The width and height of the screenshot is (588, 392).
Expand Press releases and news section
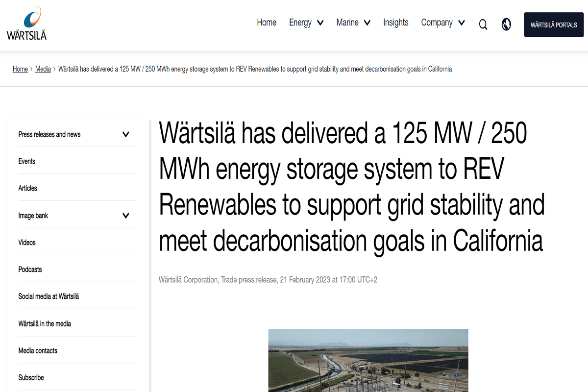[x=49, y=134]
